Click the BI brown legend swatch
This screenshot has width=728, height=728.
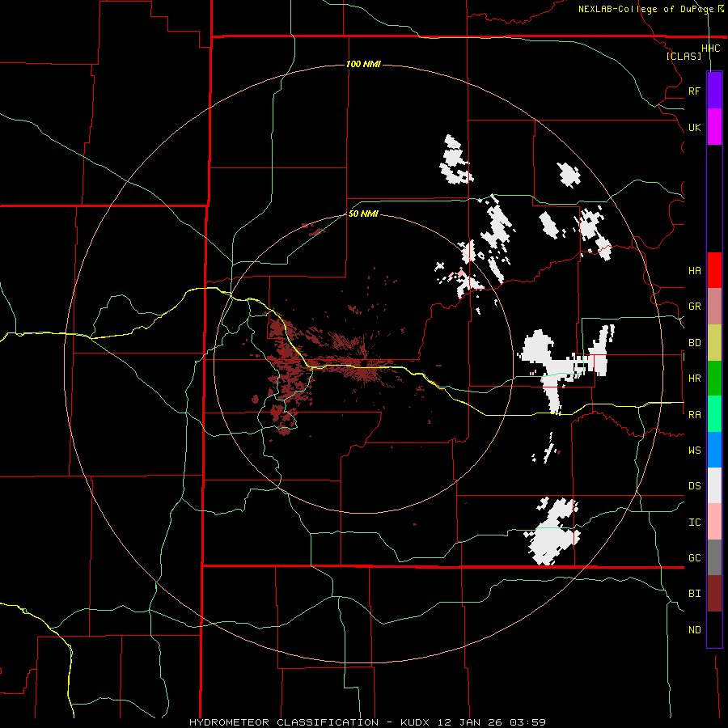click(714, 594)
